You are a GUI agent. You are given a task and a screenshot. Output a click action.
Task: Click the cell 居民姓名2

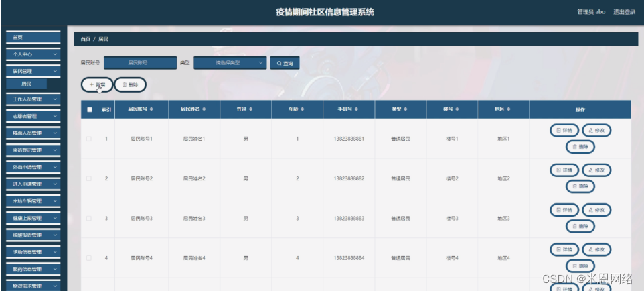click(x=194, y=178)
